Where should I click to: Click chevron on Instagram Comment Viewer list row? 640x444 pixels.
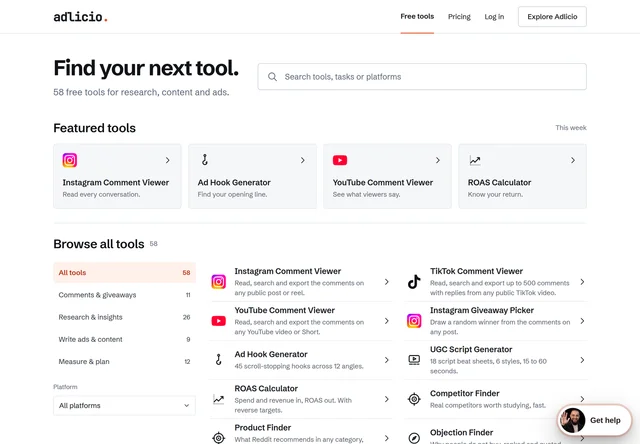[387, 282]
